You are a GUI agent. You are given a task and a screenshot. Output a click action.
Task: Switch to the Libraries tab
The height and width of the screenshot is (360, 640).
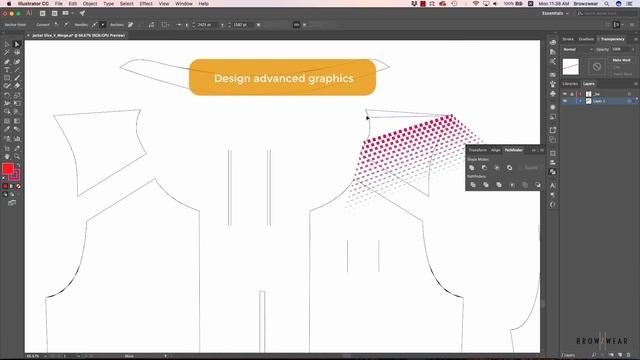(x=570, y=84)
